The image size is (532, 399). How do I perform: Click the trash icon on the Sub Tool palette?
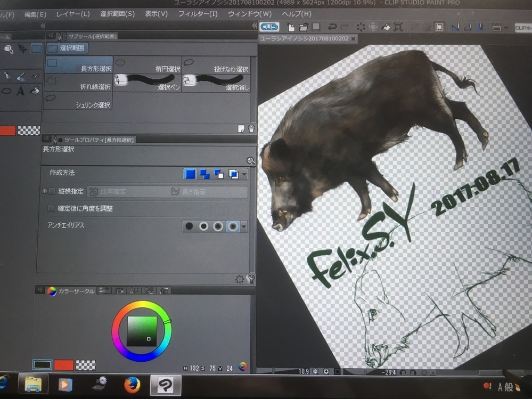[250, 128]
